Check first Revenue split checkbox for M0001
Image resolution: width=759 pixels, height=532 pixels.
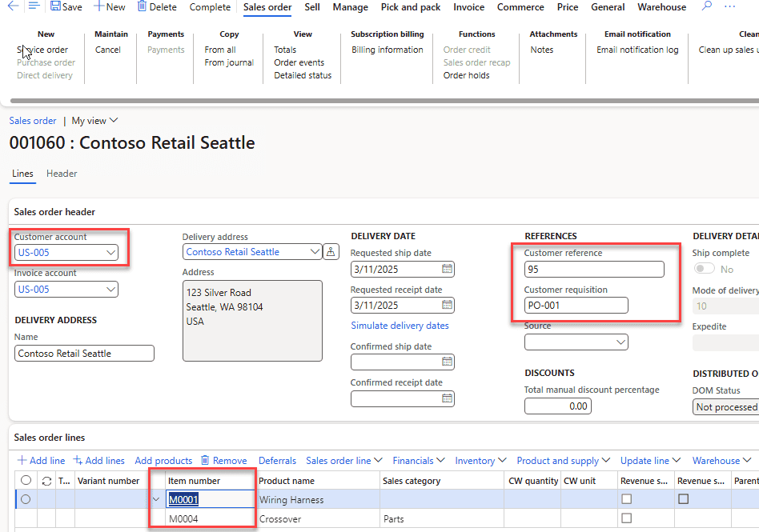626,498
